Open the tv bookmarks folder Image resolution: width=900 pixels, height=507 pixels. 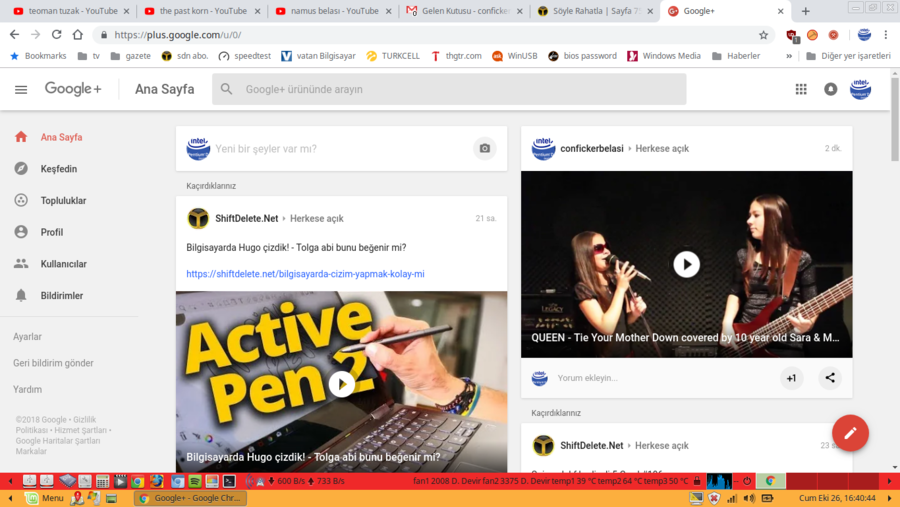(89, 56)
